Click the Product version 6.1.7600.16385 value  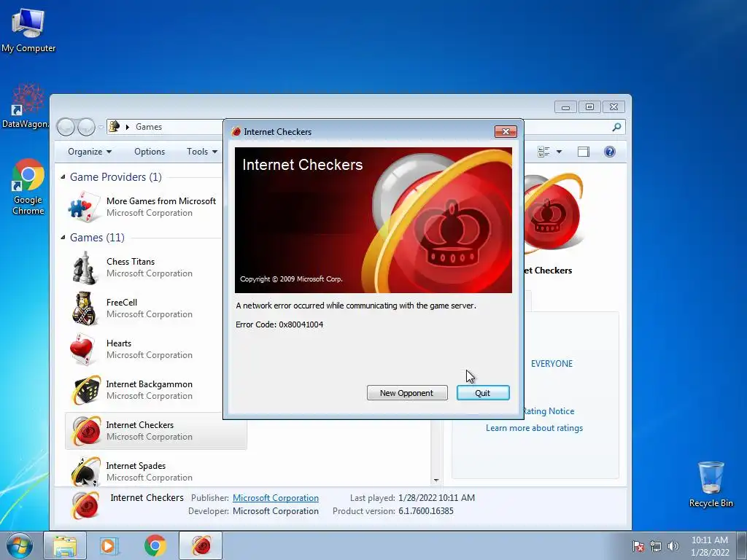tap(426, 511)
